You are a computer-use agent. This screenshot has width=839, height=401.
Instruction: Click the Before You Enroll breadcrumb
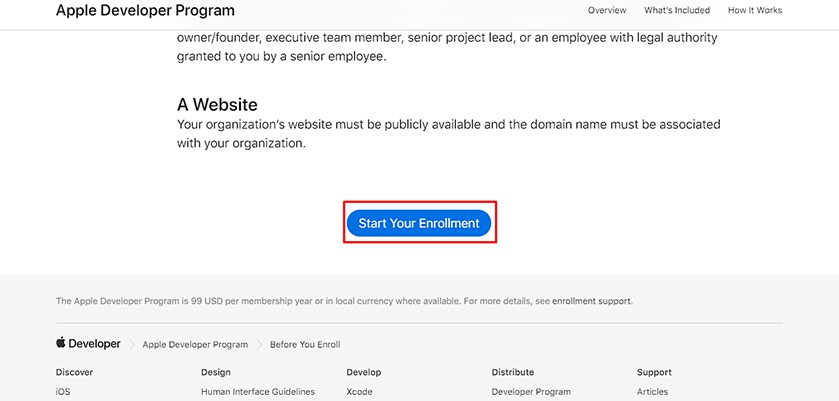(x=305, y=344)
